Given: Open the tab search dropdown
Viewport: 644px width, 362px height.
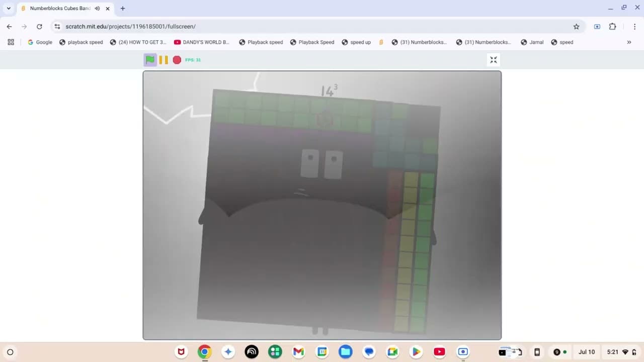Looking at the screenshot, I should 9,9.
